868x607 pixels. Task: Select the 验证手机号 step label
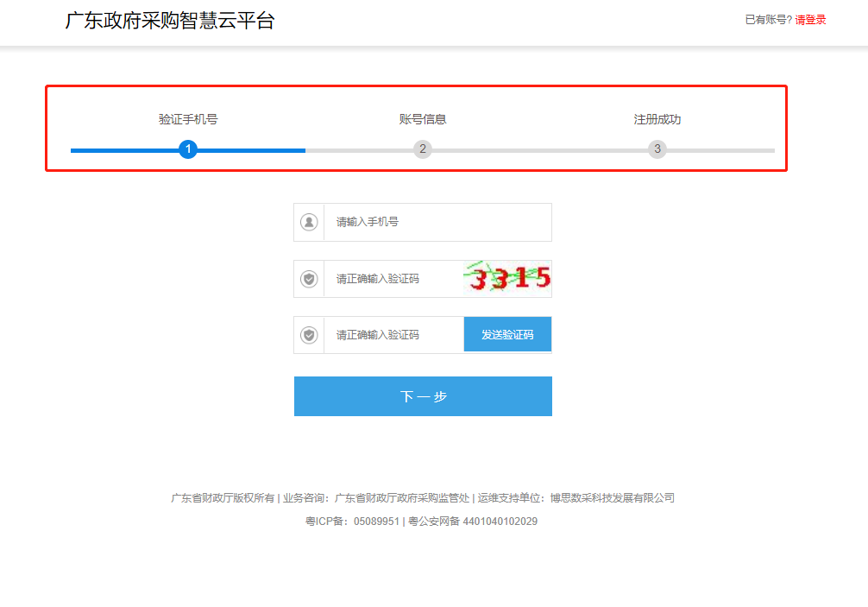[188, 119]
